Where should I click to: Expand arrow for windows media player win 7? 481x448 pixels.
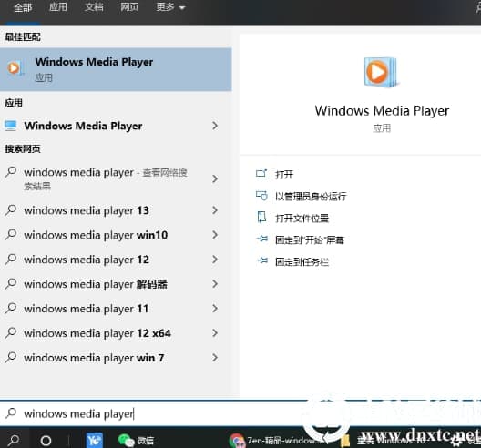[215, 358]
